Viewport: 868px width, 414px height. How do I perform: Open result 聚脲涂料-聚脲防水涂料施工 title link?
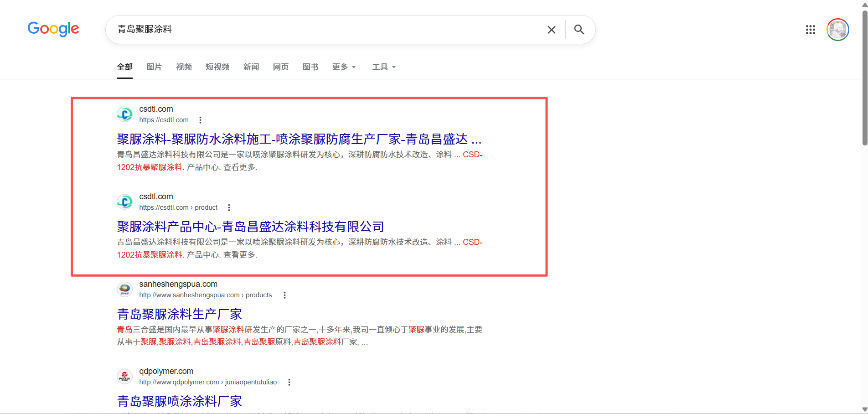[299, 139]
